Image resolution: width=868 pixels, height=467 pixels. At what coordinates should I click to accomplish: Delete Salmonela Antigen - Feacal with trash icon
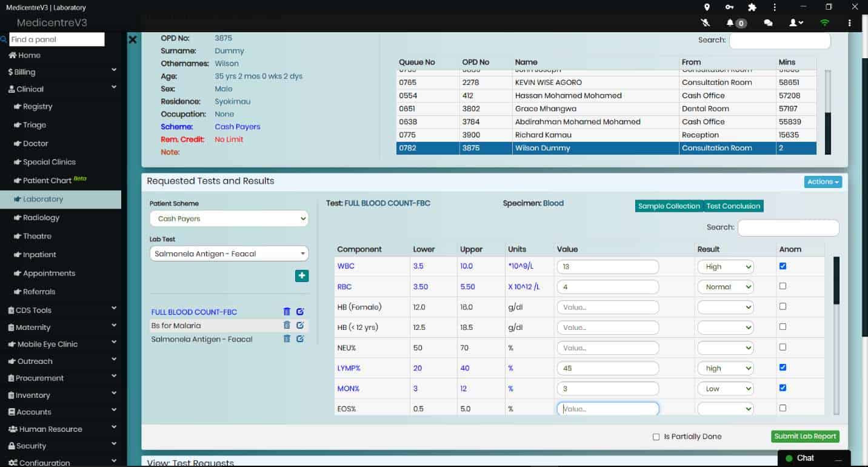287,339
